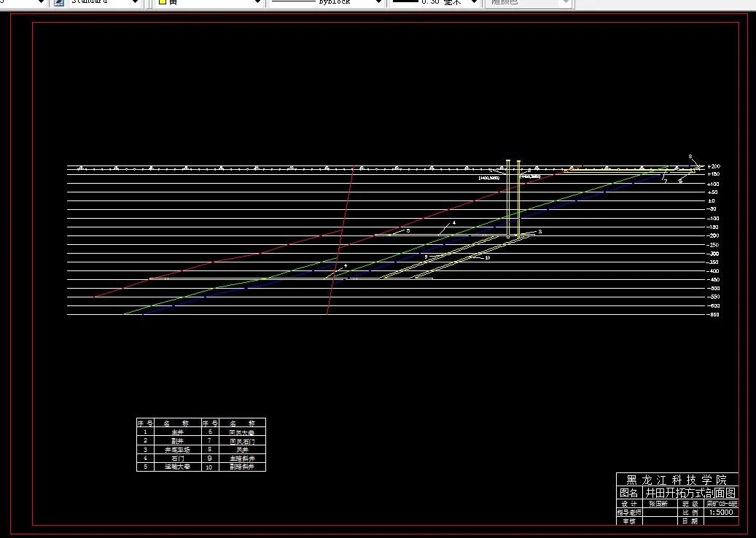Click callout number 5 on the -200 roadway

[x=408, y=231]
